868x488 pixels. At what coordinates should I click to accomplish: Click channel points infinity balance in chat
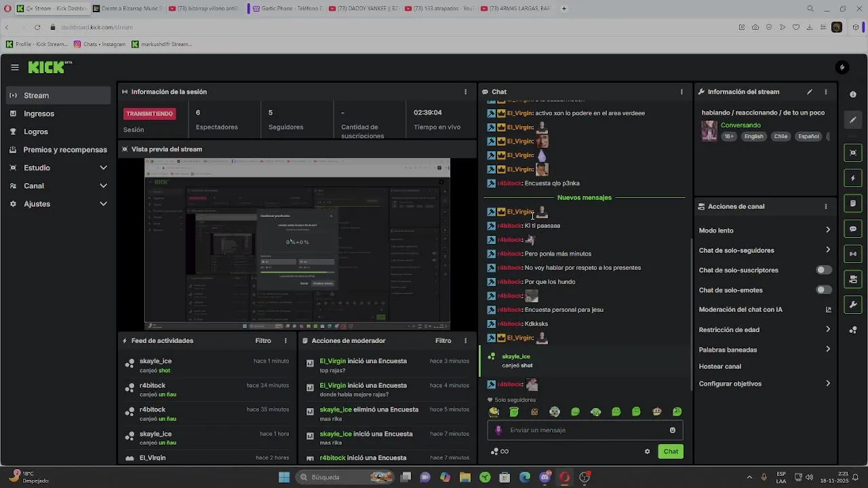pyautogui.click(x=500, y=451)
